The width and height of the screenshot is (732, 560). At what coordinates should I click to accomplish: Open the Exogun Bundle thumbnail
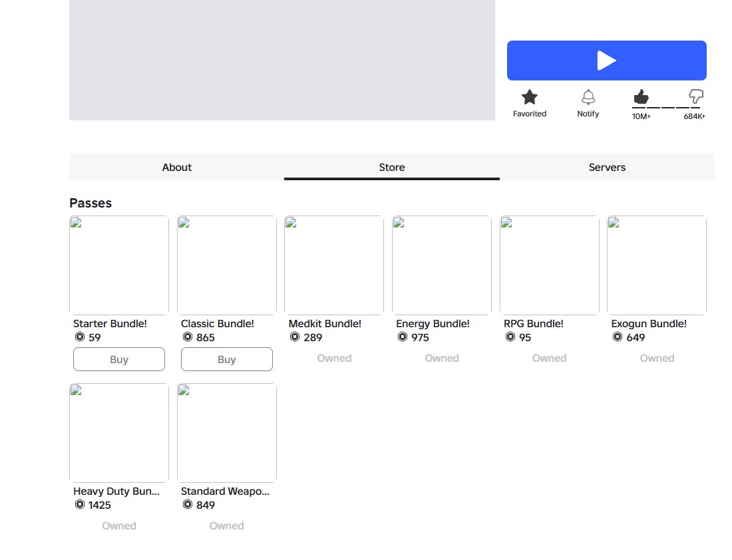[x=657, y=265]
